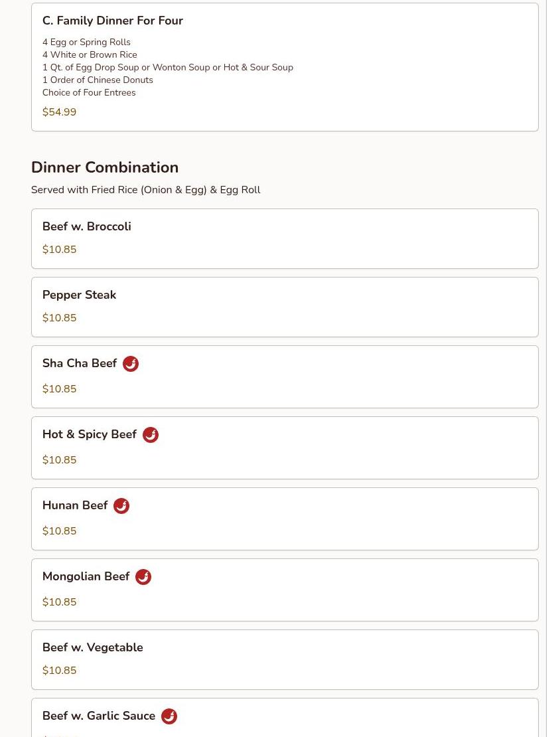The height and width of the screenshot is (737, 560).
Task: Add Beef w. Vegetable to order
Action: point(93,647)
